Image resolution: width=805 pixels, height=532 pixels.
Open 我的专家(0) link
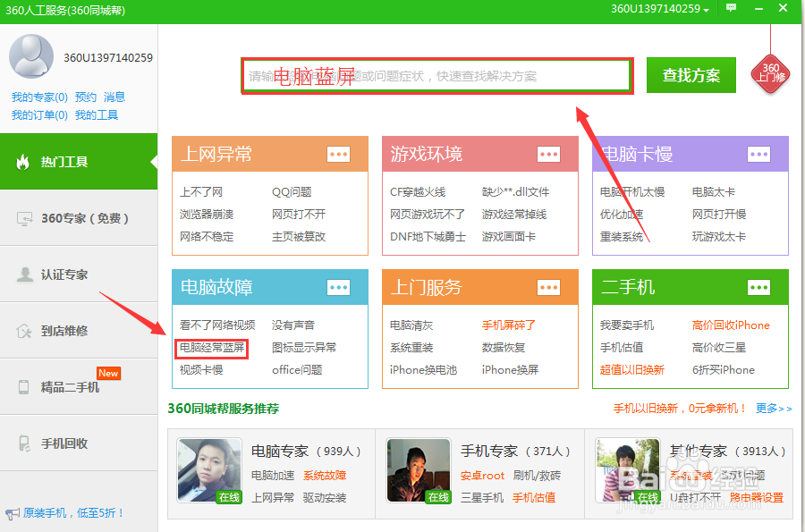(39, 97)
